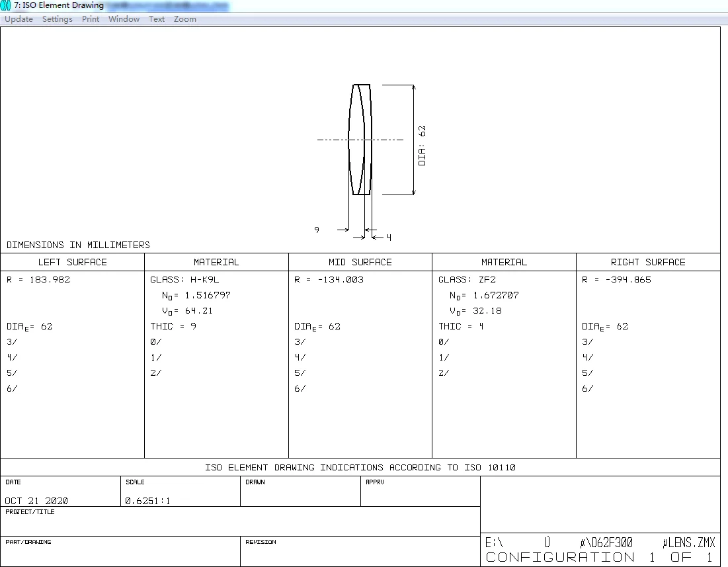Click the date 'OCT 21 2020'

(x=36, y=501)
